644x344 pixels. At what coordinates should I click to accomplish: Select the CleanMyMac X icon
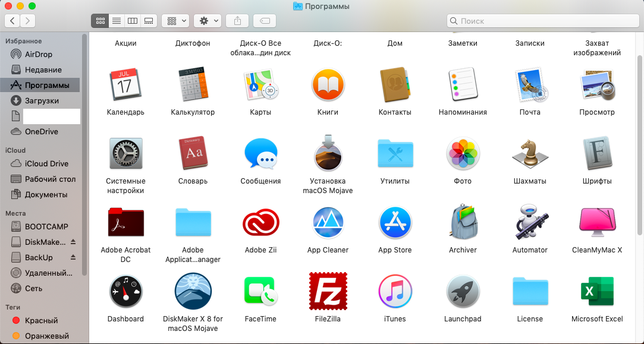(x=597, y=222)
